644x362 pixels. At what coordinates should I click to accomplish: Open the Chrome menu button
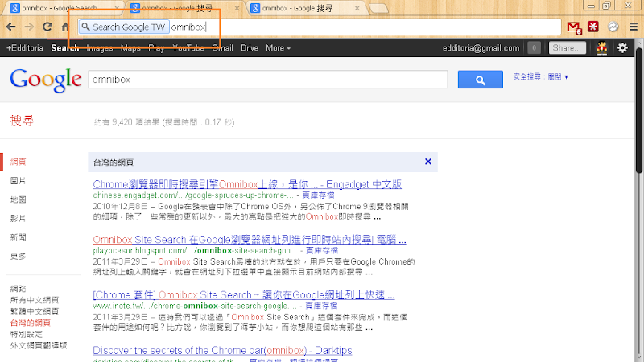click(x=634, y=27)
